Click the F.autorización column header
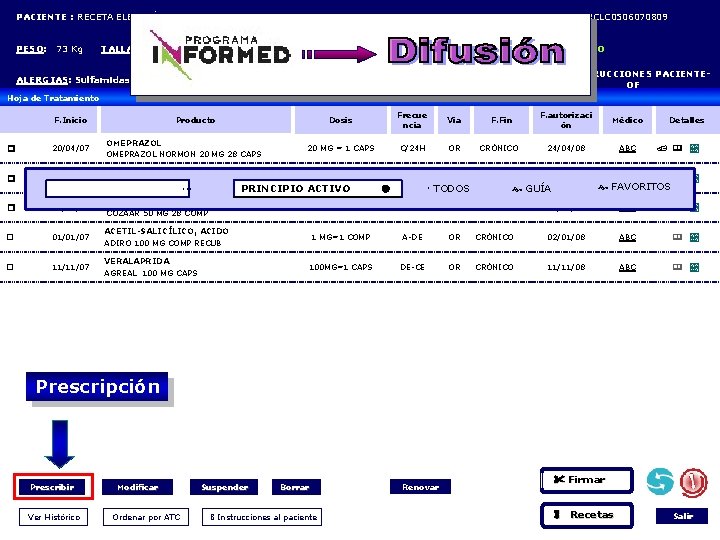This screenshot has height=540, width=720. (x=566, y=120)
